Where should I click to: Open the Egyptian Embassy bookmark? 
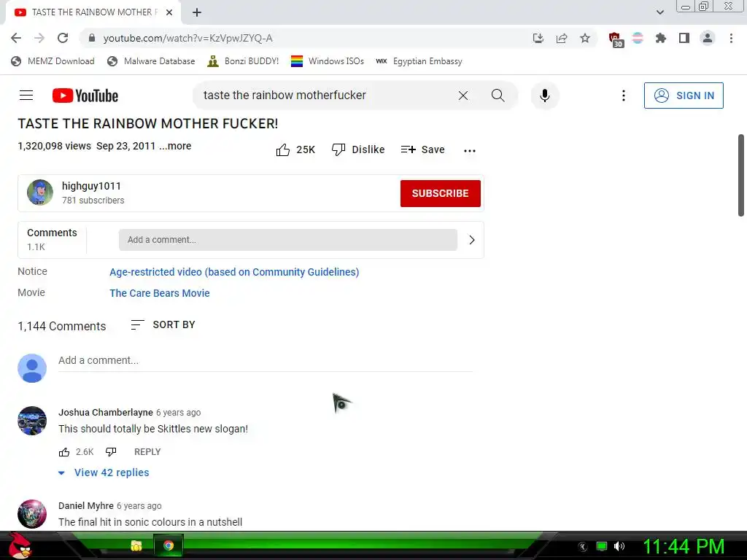coord(419,61)
